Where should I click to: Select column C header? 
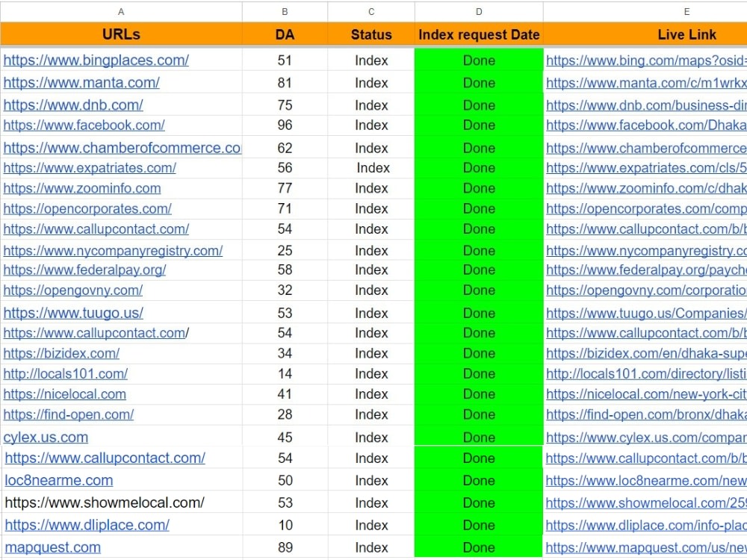tap(371, 12)
